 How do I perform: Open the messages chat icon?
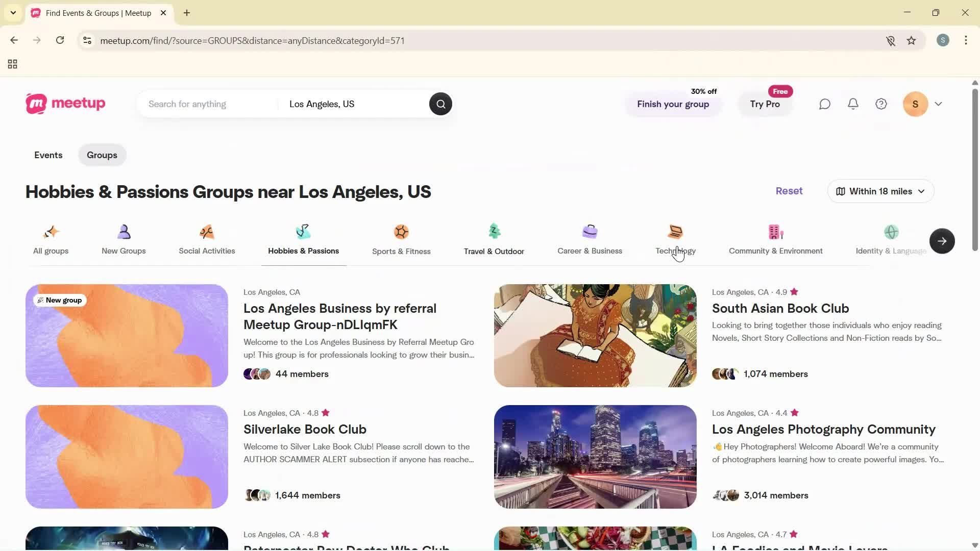coord(824,104)
